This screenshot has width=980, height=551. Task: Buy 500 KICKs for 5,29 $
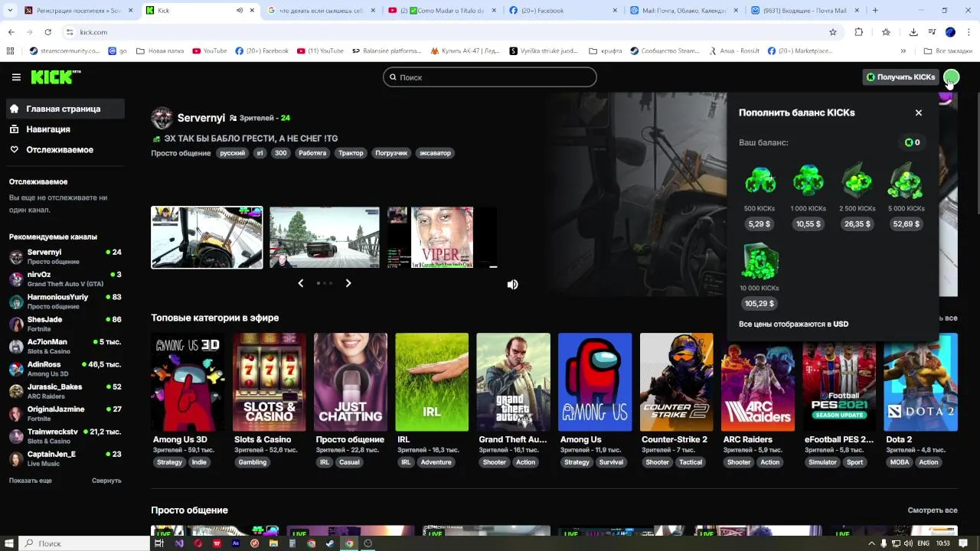click(759, 224)
